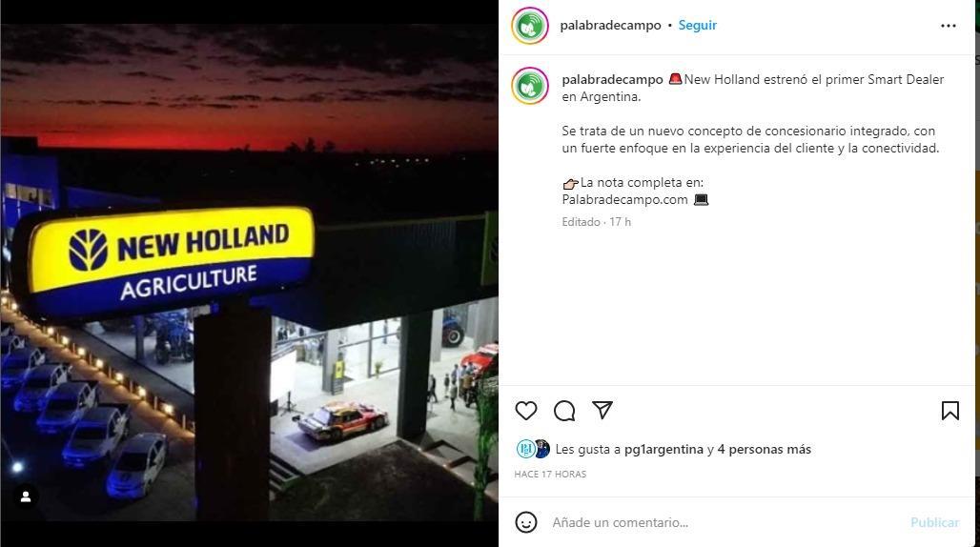Submit comment with Publicar button
This screenshot has width=980, height=547.
click(934, 522)
